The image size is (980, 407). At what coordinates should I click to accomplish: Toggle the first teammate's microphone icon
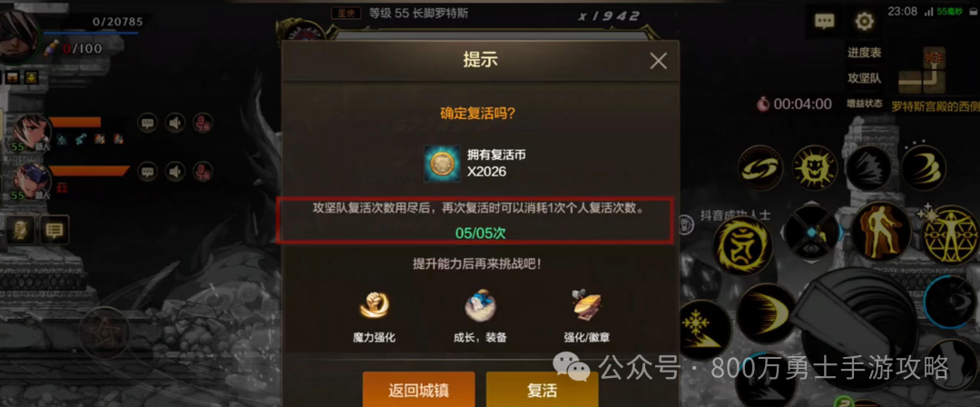tap(201, 123)
